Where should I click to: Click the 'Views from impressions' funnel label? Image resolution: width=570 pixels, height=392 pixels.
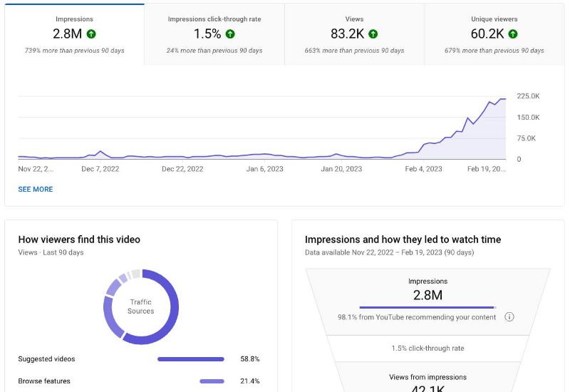coord(428,377)
